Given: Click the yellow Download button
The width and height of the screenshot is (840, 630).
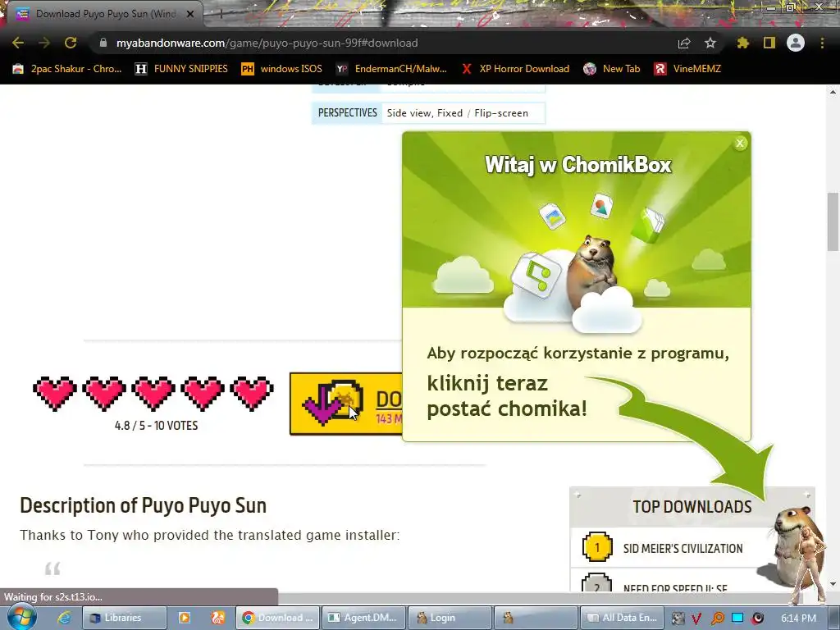Looking at the screenshot, I should tap(345, 404).
